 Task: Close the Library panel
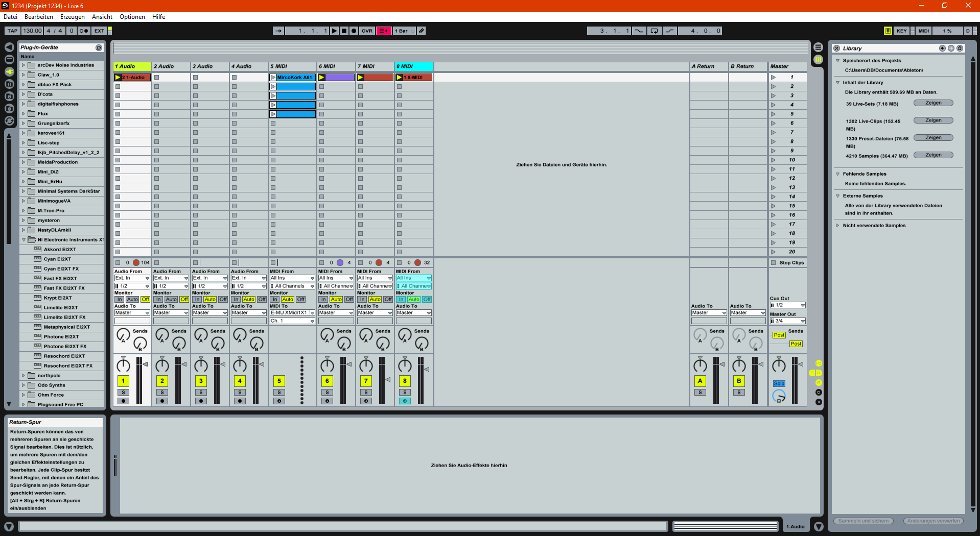pos(836,48)
